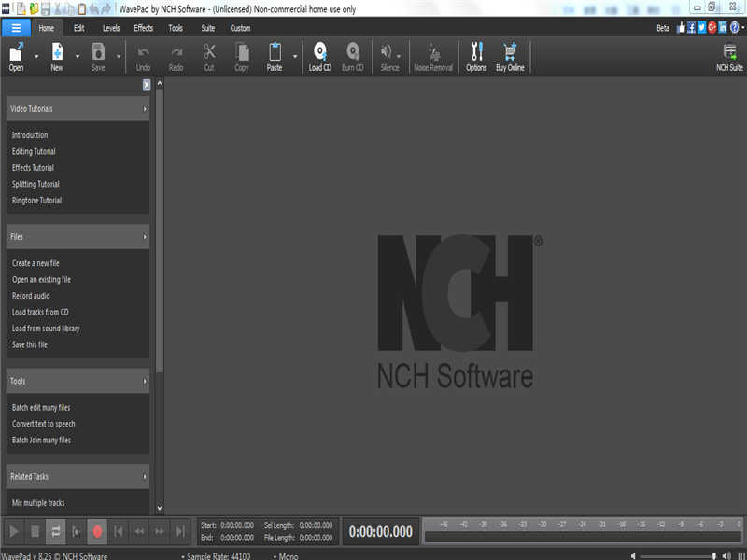Click Convert text to speech link
The image size is (747, 560).
(x=43, y=424)
